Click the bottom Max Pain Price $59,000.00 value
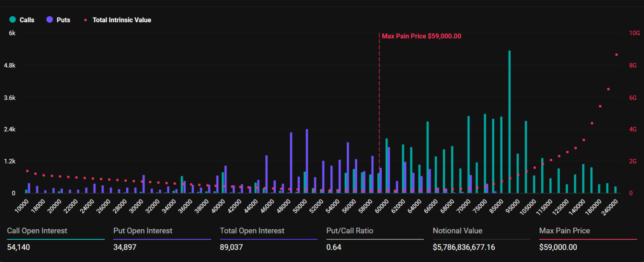The height and width of the screenshot is (262, 644). click(558, 247)
